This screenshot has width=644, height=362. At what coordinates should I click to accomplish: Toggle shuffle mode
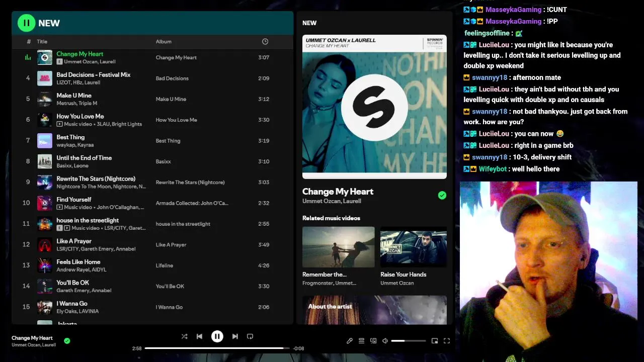click(x=184, y=336)
